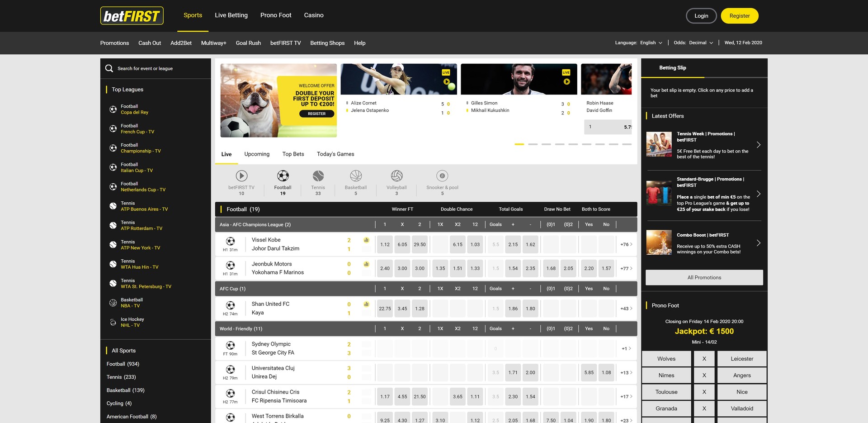Open the Betting Shops link
This screenshot has height=423, width=868.
[x=327, y=43]
